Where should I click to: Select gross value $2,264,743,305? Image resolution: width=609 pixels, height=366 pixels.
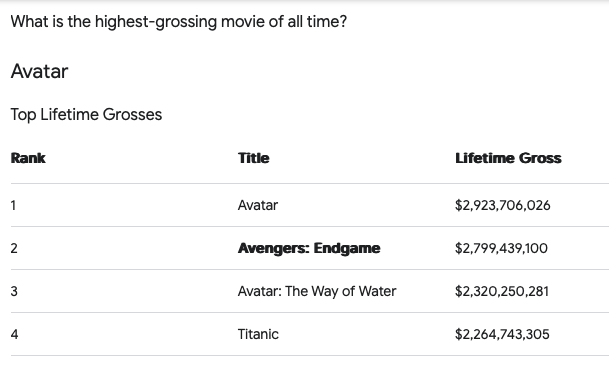(x=502, y=334)
